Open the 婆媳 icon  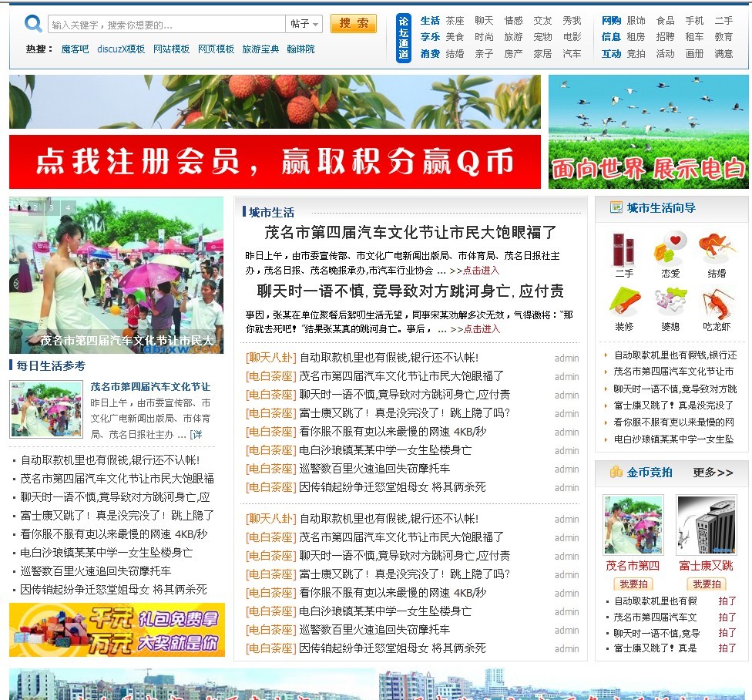coord(670,301)
